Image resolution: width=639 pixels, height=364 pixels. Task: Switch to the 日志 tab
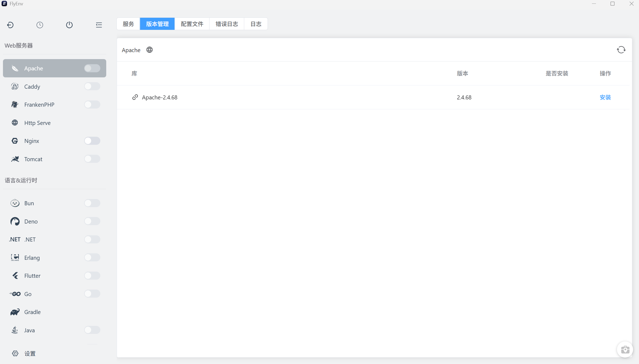pyautogui.click(x=256, y=24)
